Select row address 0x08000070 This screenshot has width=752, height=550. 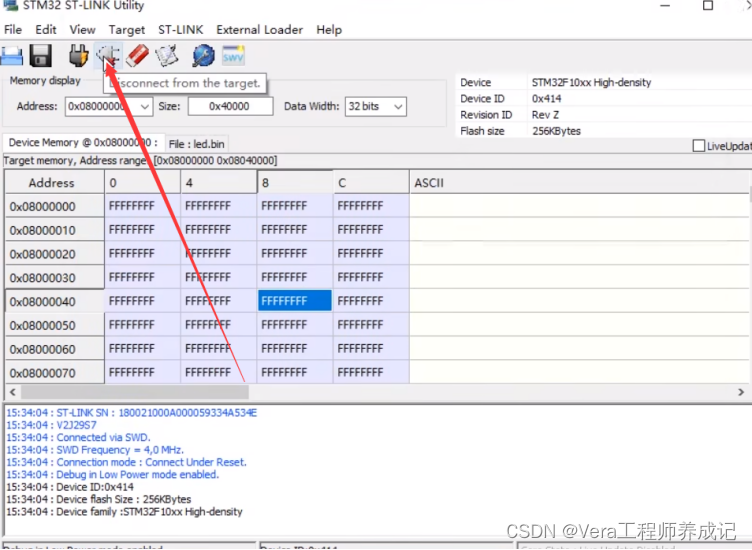[x=54, y=372]
